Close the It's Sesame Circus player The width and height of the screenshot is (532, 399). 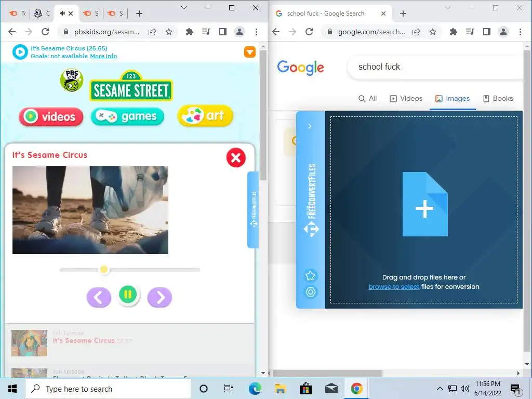(x=236, y=158)
